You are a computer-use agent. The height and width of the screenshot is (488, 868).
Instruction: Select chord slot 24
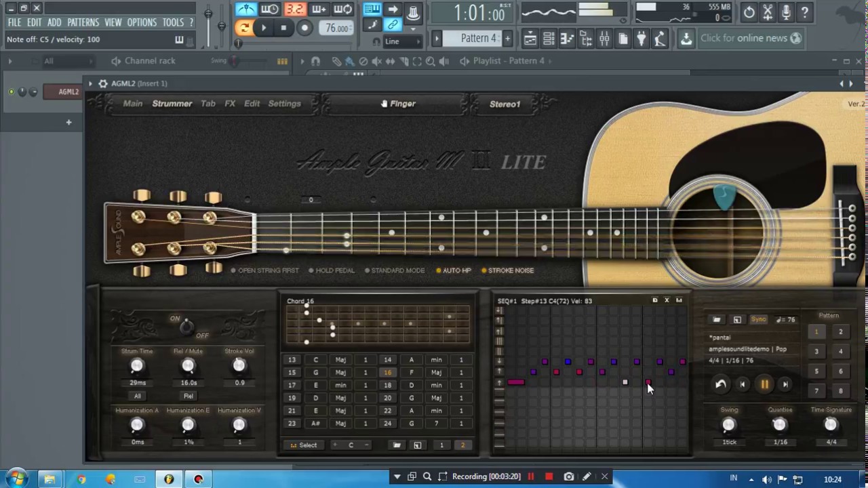pyautogui.click(x=387, y=424)
